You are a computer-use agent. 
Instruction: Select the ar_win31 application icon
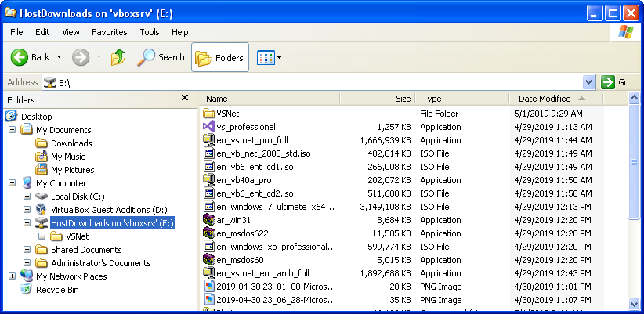point(209,220)
